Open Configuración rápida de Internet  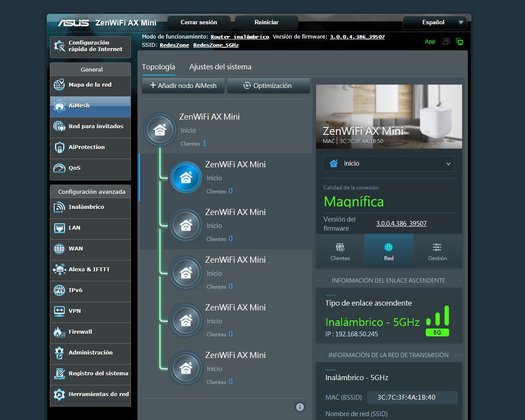pos(90,46)
